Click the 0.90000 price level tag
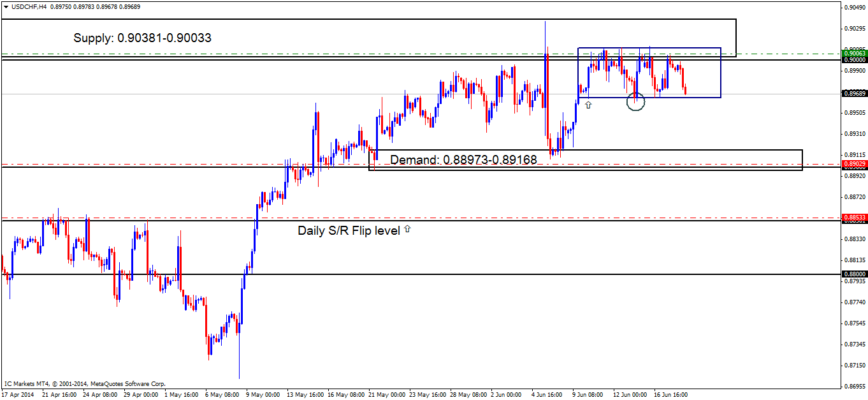Screen dimensions: 868x400 854,59
